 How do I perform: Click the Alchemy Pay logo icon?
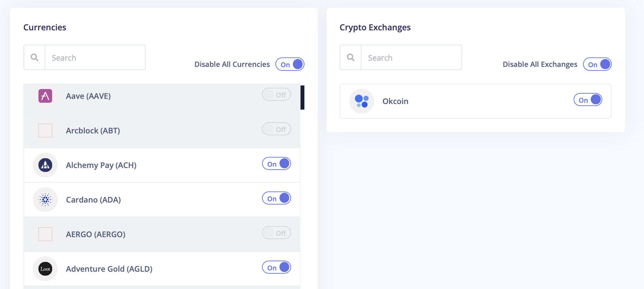(x=45, y=165)
